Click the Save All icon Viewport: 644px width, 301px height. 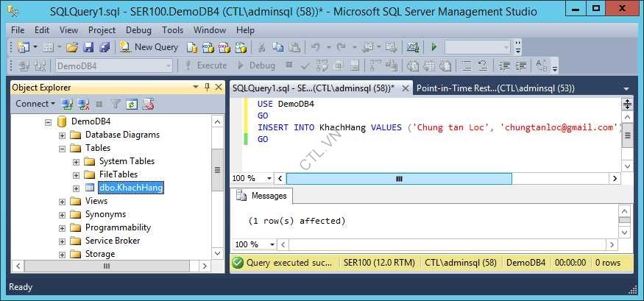pyautogui.click(x=104, y=47)
